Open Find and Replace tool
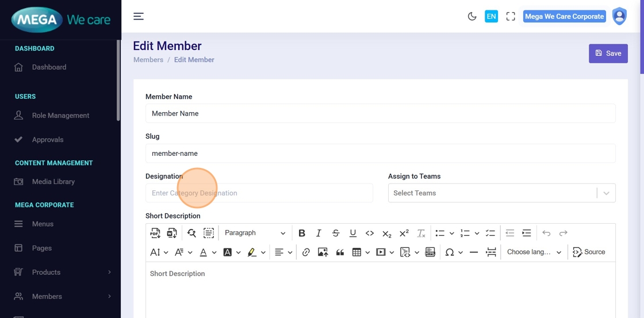The width and height of the screenshot is (644, 318). click(191, 233)
